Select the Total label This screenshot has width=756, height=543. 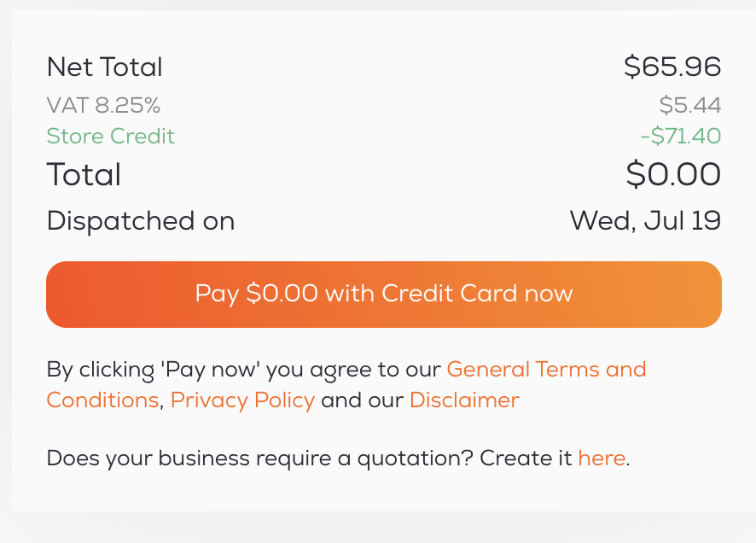tap(84, 174)
